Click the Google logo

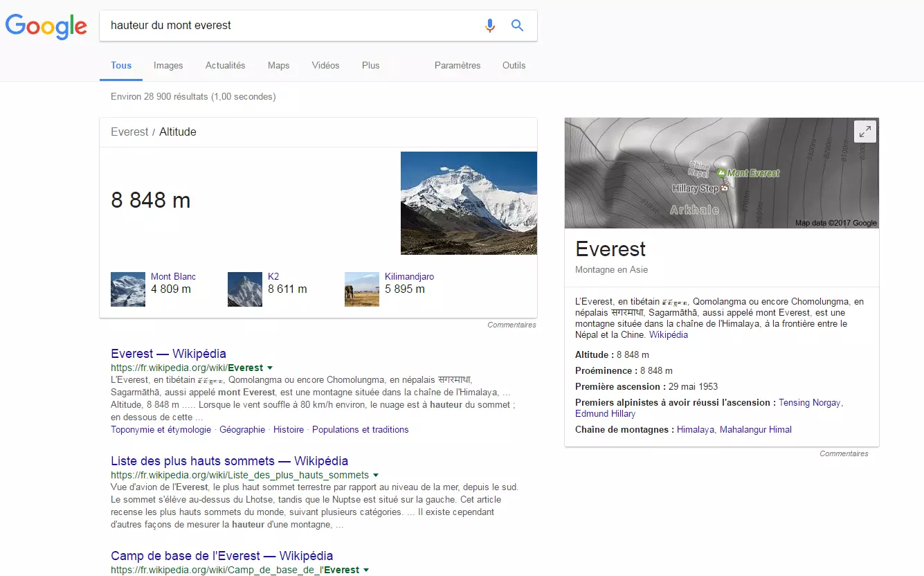[x=46, y=26]
